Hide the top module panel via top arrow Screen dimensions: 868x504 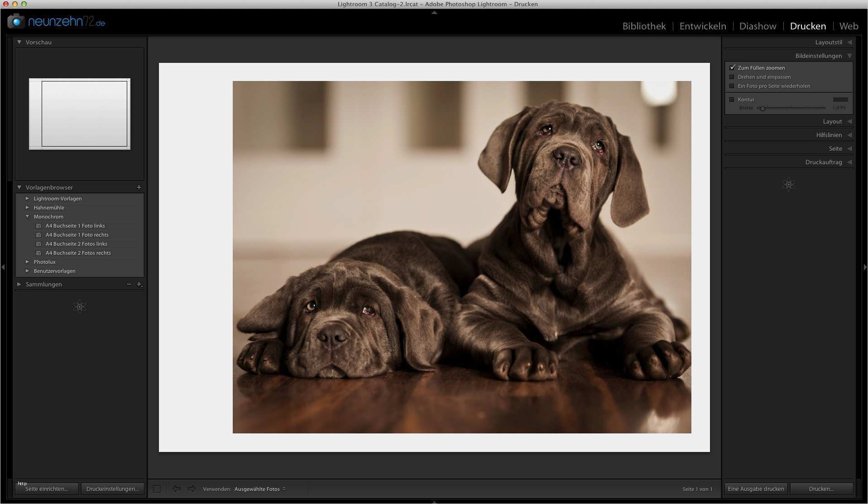pyautogui.click(x=434, y=13)
